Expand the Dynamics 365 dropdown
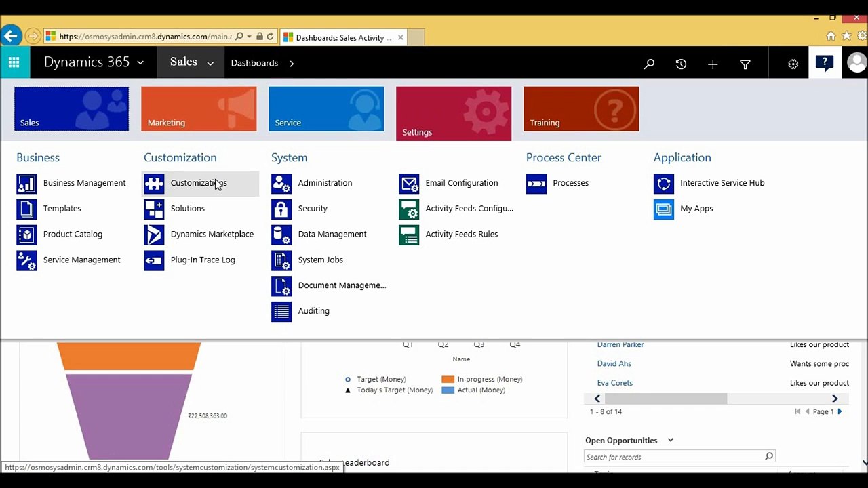868x488 pixels. [140, 63]
